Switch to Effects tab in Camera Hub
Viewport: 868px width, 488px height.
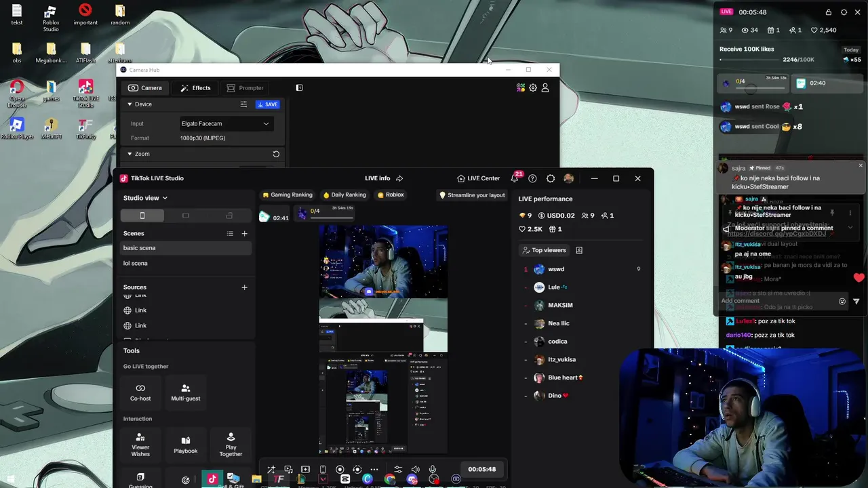point(195,87)
